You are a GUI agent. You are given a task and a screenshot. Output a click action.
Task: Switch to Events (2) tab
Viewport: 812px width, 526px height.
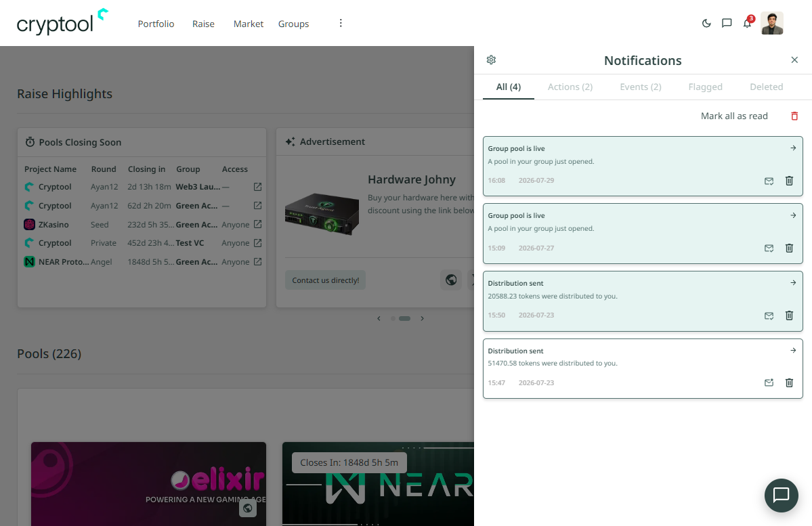641,87
